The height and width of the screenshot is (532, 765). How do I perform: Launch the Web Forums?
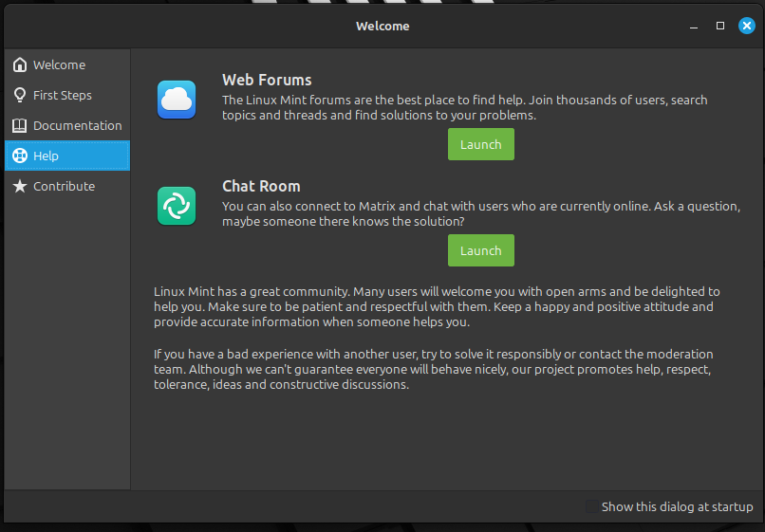coord(481,144)
